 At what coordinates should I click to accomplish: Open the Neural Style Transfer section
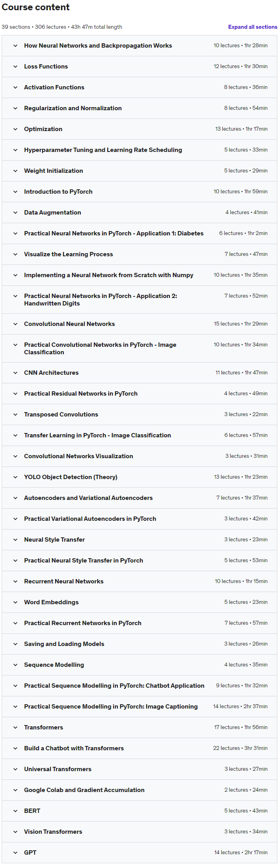(54, 540)
